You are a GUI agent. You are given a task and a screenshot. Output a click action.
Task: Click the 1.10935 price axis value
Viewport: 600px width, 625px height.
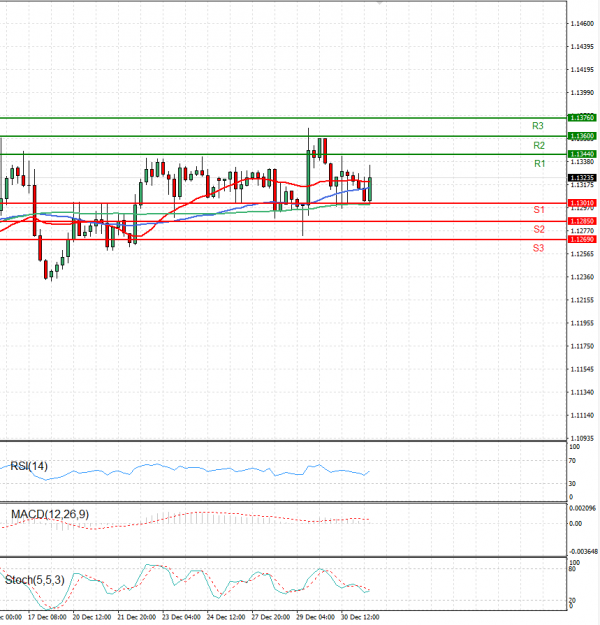pyautogui.click(x=582, y=438)
